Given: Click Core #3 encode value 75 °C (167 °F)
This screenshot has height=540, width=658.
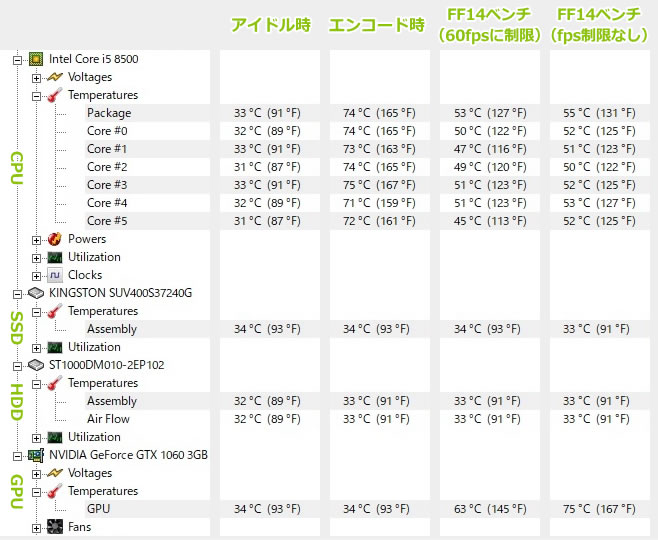Looking at the screenshot, I should pyautogui.click(x=379, y=185).
